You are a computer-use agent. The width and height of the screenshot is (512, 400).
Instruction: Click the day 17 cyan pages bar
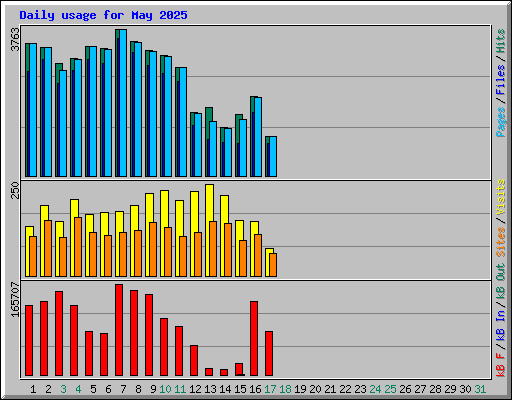pos(273,156)
